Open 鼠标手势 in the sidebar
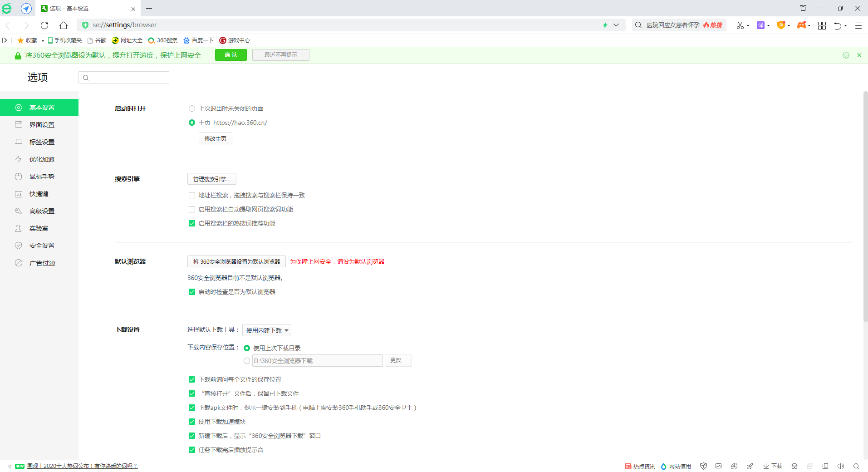This screenshot has width=868, height=472. pos(39,177)
